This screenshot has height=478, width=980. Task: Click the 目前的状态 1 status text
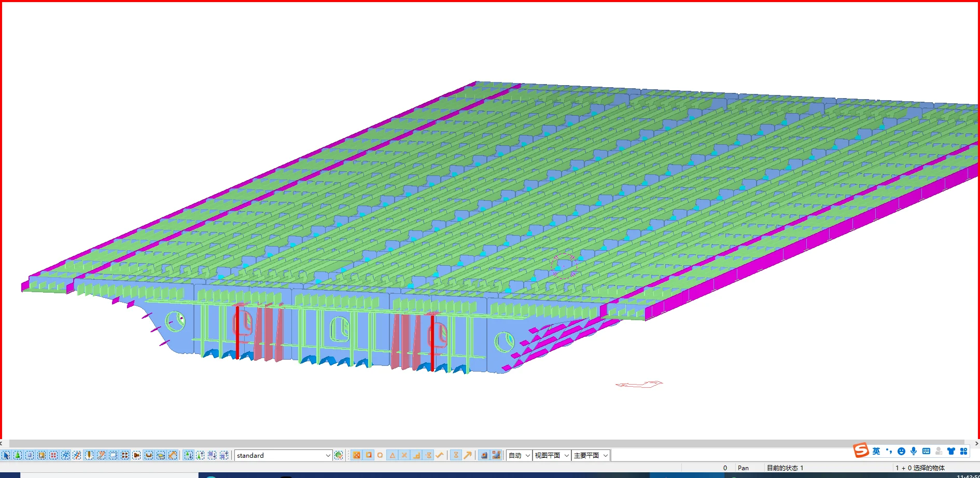785,468
